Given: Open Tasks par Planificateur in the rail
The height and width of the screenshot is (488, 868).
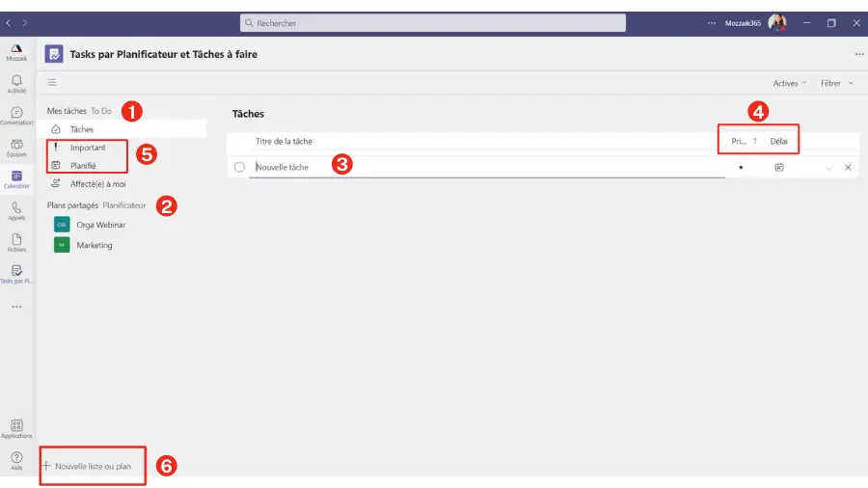Looking at the screenshot, I should pos(16,274).
